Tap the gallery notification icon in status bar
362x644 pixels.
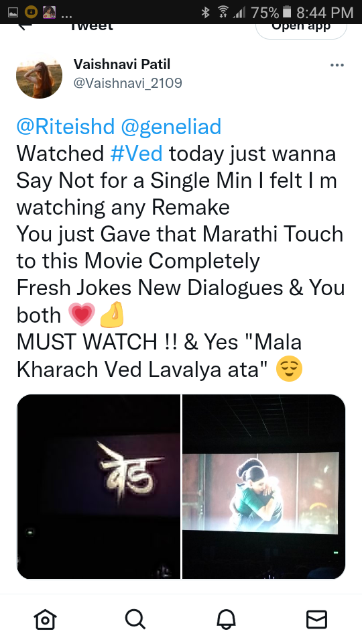(13, 12)
